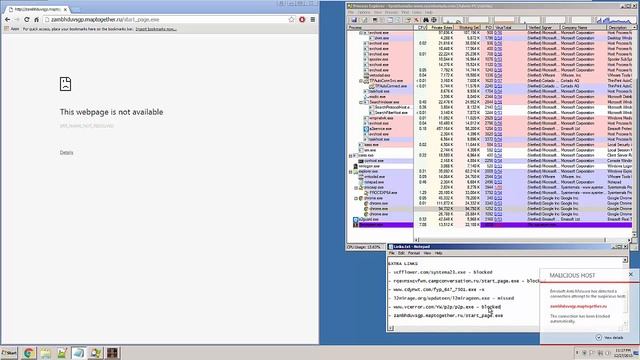Show hidden tray icons arrow
The image size is (640, 360).
click(x=577, y=353)
